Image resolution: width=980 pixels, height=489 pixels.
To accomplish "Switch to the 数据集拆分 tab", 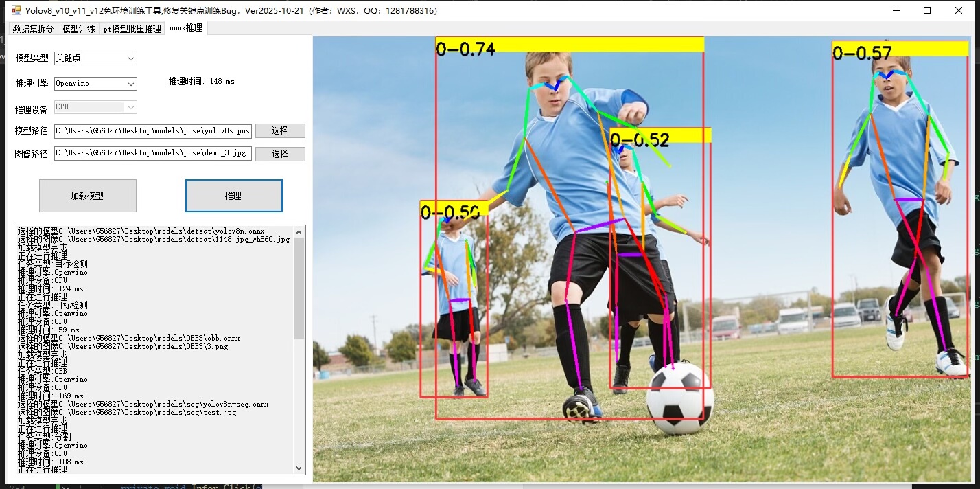I will [32, 29].
